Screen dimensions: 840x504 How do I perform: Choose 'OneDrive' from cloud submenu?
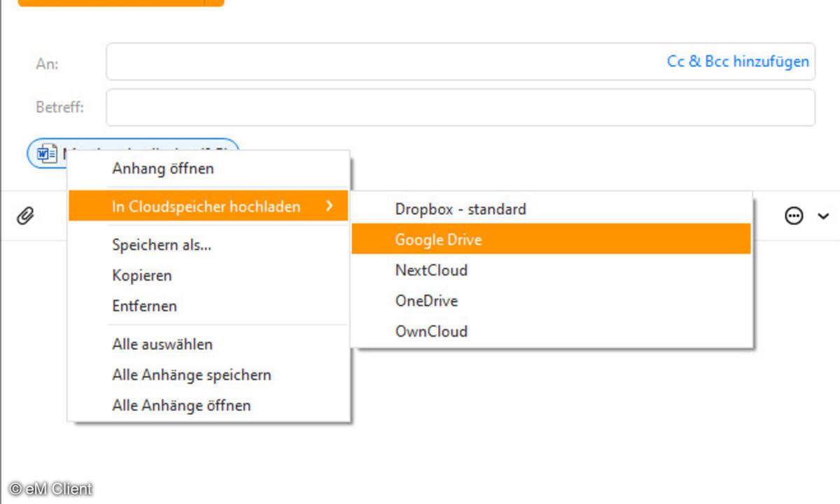click(551, 301)
